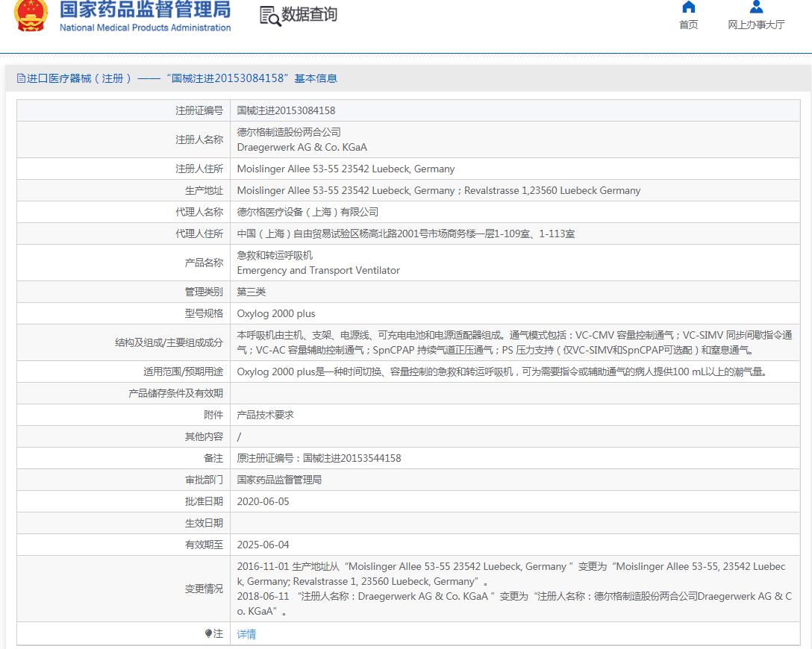
Task: Click 2018-06-11 change record line
Action: pos(514,603)
